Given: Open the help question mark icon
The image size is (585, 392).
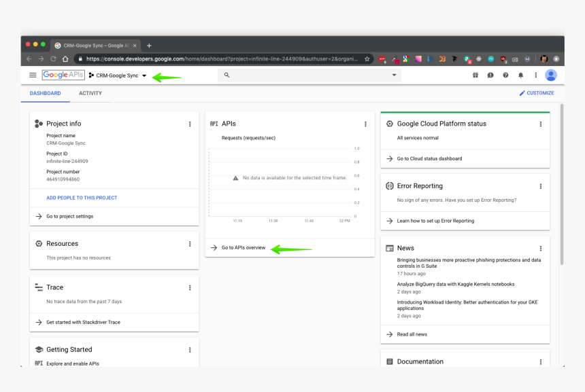Looking at the screenshot, I should 505,75.
